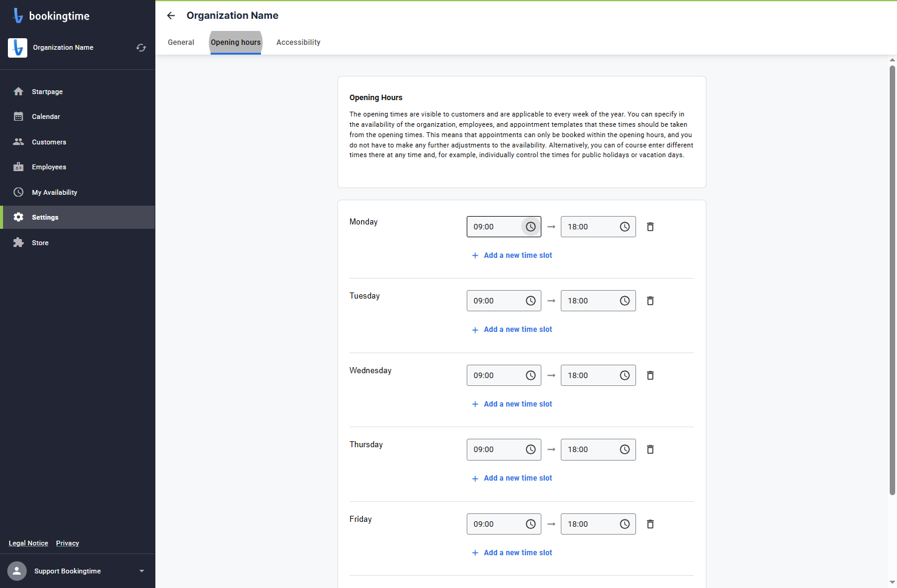Add a new time slot for Tuesday

click(x=512, y=329)
